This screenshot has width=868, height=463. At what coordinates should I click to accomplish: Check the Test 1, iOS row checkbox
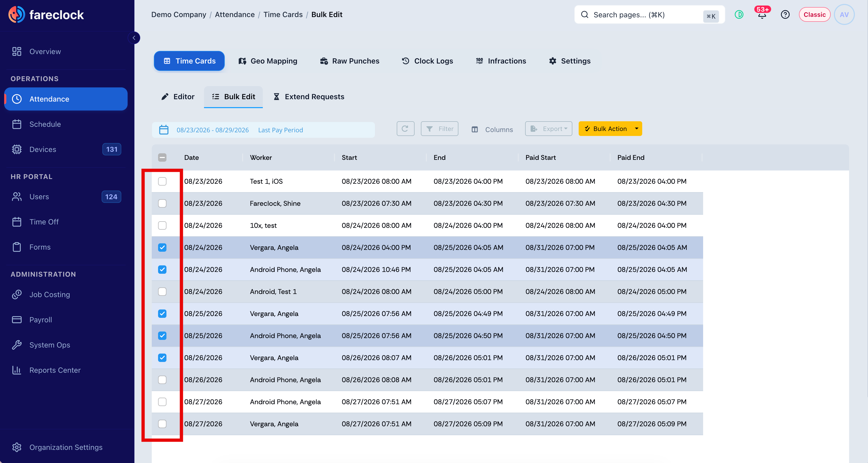162,181
